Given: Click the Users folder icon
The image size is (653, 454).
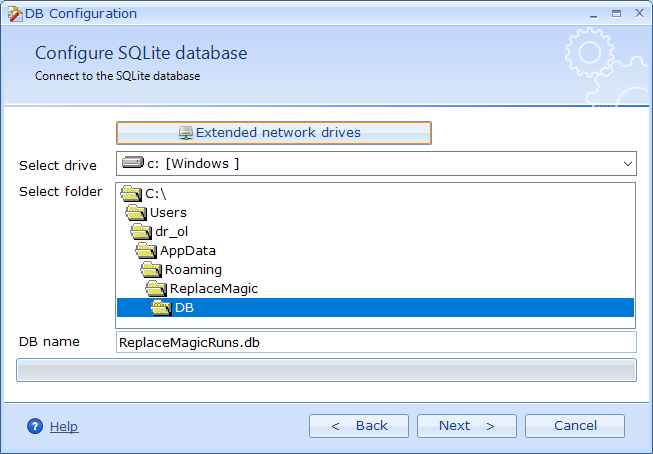Looking at the screenshot, I should [x=136, y=212].
